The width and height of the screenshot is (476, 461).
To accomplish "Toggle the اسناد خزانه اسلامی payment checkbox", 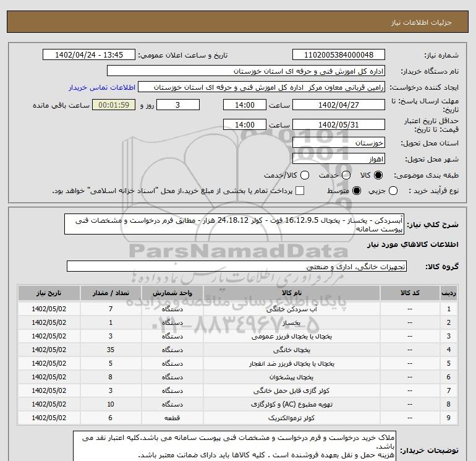I will tap(300, 191).
